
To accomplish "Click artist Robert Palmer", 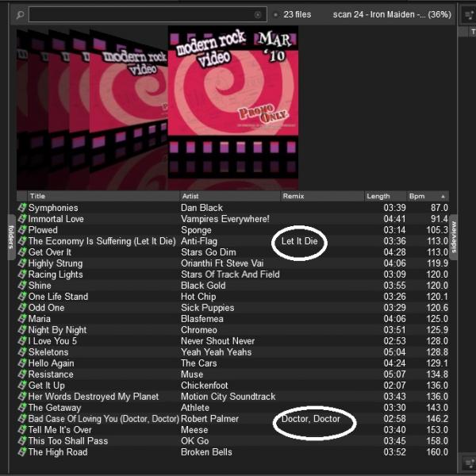I will (x=209, y=419).
